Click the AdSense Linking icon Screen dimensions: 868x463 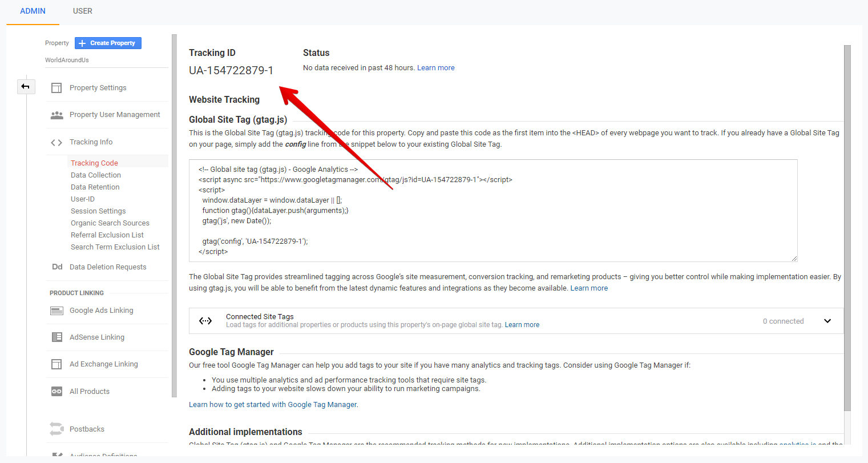click(56, 337)
